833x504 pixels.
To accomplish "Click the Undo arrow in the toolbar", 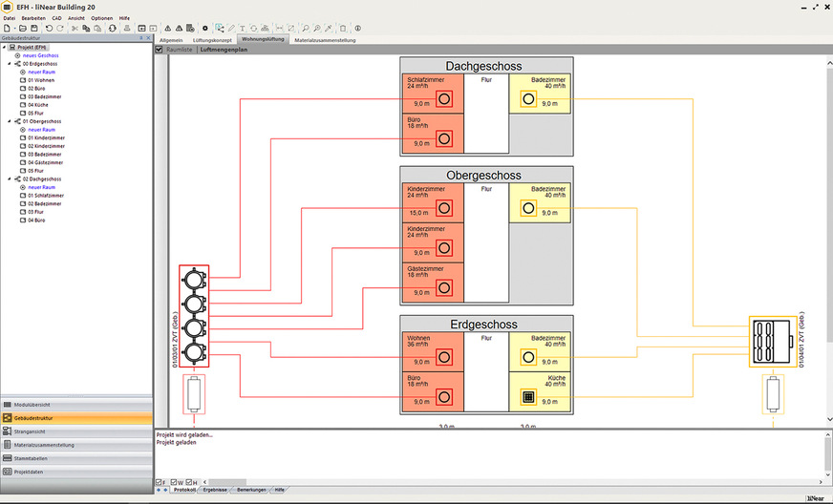I will tap(49, 29).
